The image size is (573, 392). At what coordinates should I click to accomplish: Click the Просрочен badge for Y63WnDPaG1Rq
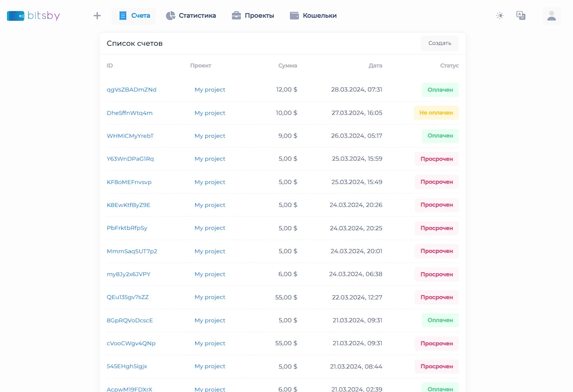click(x=436, y=159)
